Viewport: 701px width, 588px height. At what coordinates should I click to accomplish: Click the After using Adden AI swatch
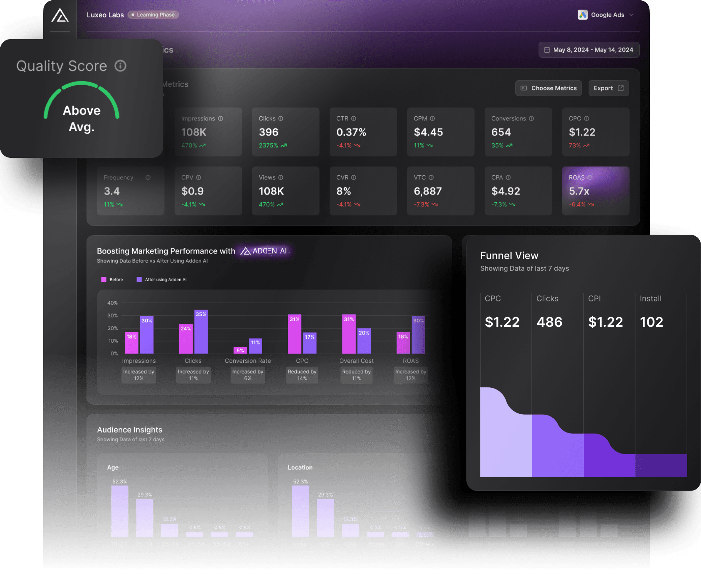(x=139, y=280)
